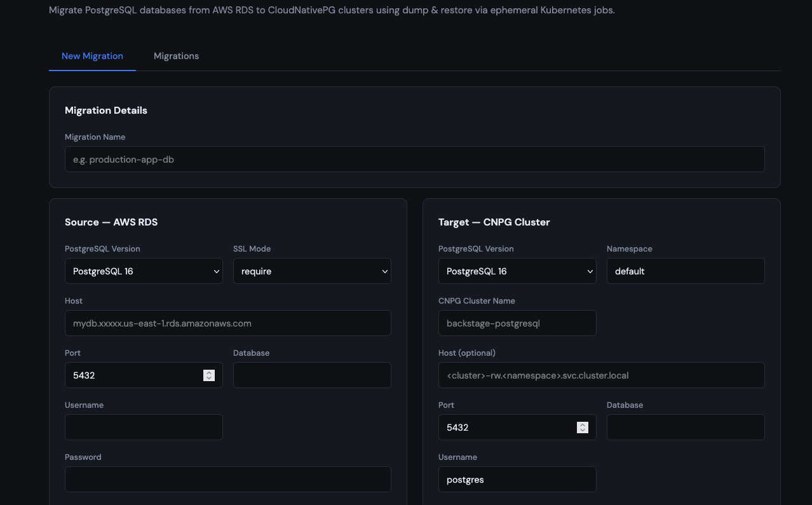Open the Target PostgreSQL Version dropdown
The image size is (812, 505).
(517, 271)
